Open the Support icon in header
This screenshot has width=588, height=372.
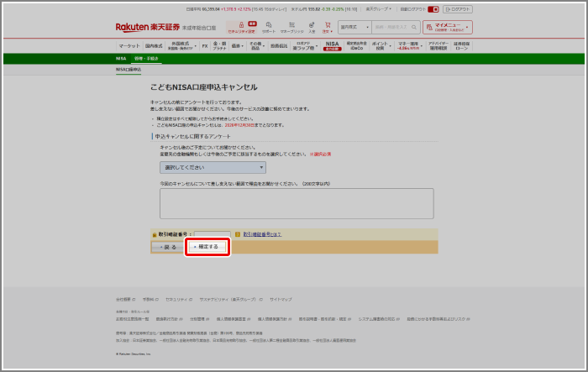tap(269, 27)
